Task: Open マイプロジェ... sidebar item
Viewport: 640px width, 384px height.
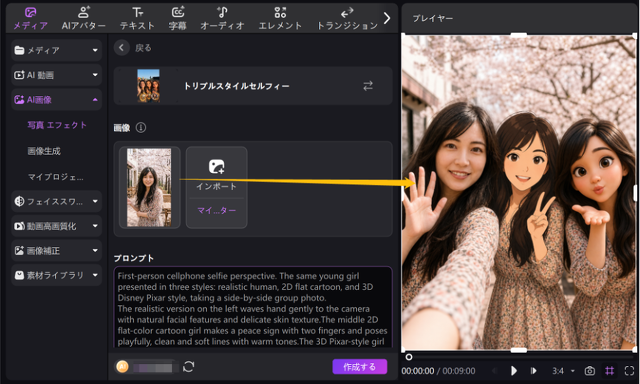Action: pyautogui.click(x=56, y=177)
